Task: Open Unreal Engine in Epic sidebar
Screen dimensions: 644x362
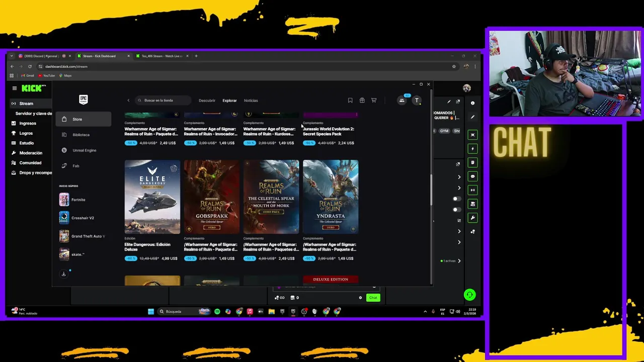Action: click(84, 150)
